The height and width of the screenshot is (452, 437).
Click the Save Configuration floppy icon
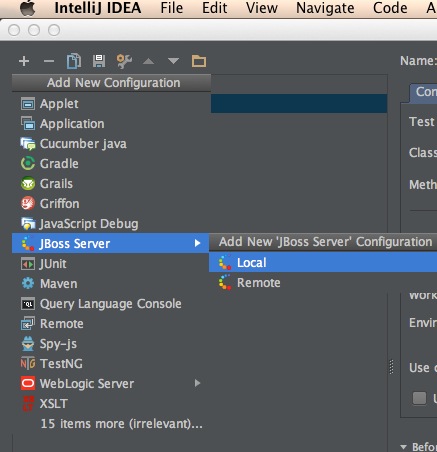(99, 61)
